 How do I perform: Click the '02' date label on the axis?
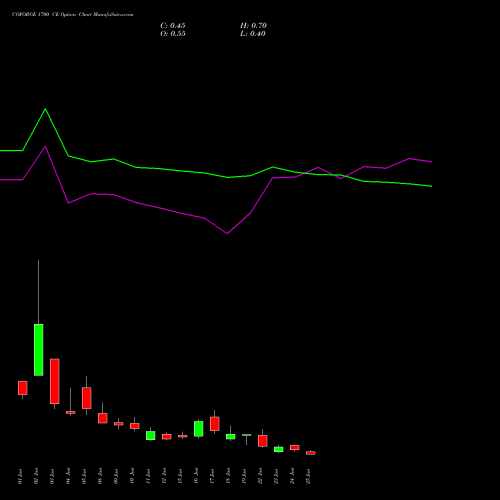tap(36, 476)
